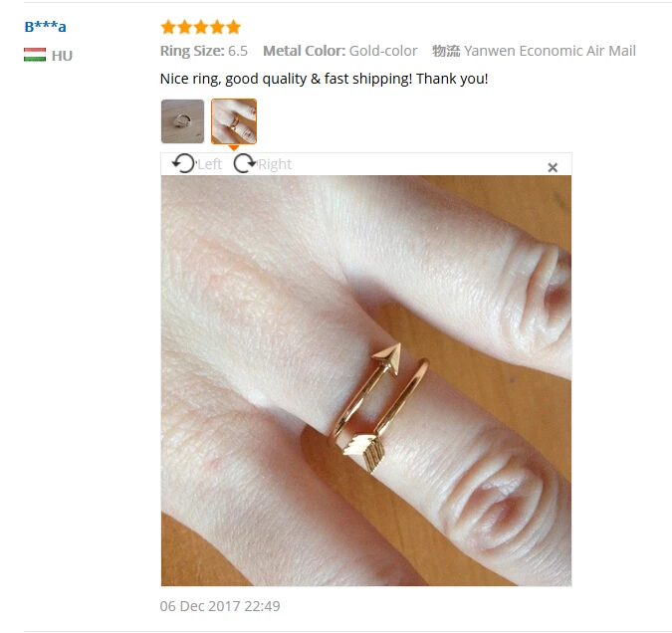Viewport: 672px width, 633px height.
Task: Click the middle star of the rating
Action: (x=201, y=27)
